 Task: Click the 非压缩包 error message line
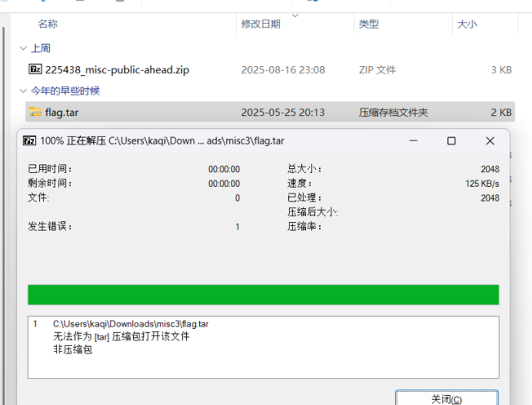pos(72,349)
